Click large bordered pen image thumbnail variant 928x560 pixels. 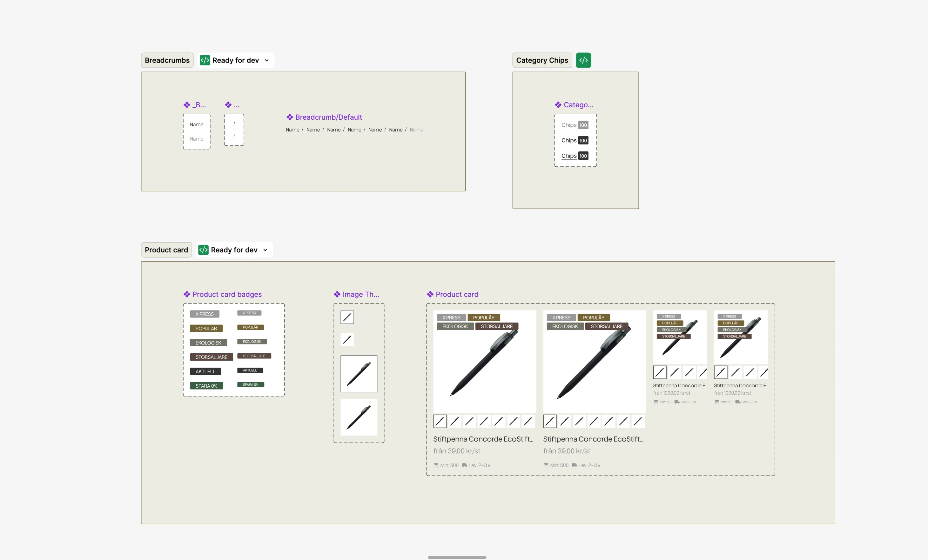359,374
